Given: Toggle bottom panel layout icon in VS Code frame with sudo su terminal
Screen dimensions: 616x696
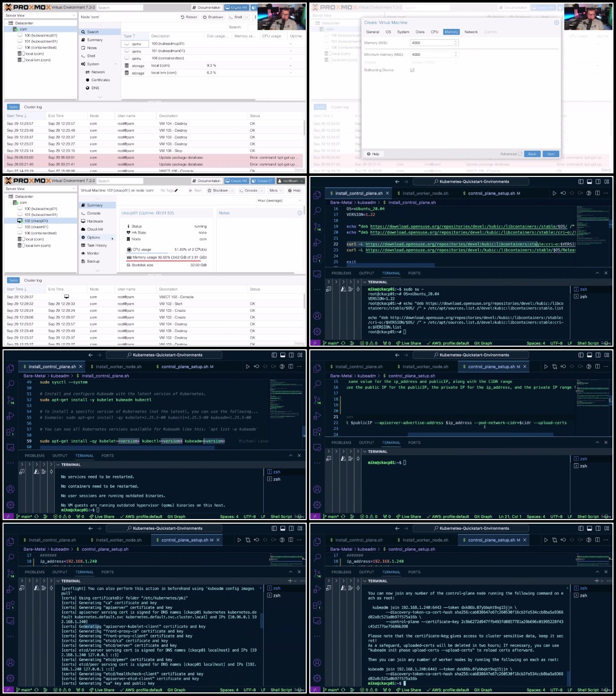Looking at the screenshot, I should coord(589,181).
